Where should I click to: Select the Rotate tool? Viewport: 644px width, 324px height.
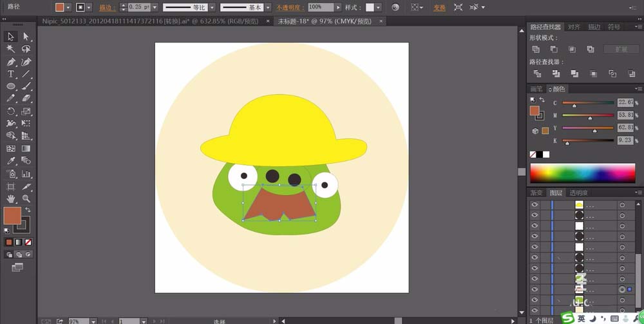click(11, 111)
